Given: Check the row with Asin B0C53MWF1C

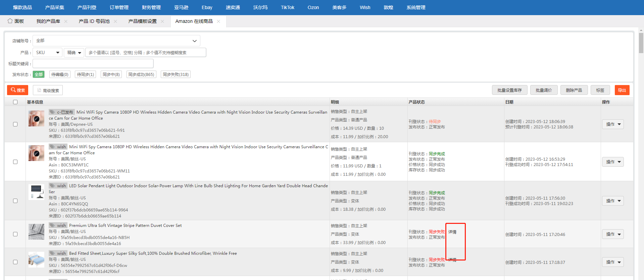Looking at the screenshot, I should pos(15,162).
